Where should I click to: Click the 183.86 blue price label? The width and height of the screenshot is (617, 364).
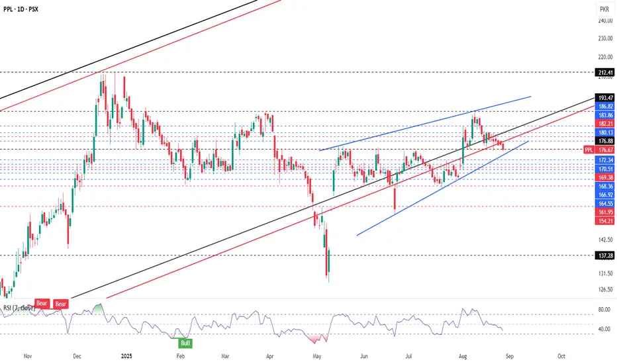coord(605,115)
